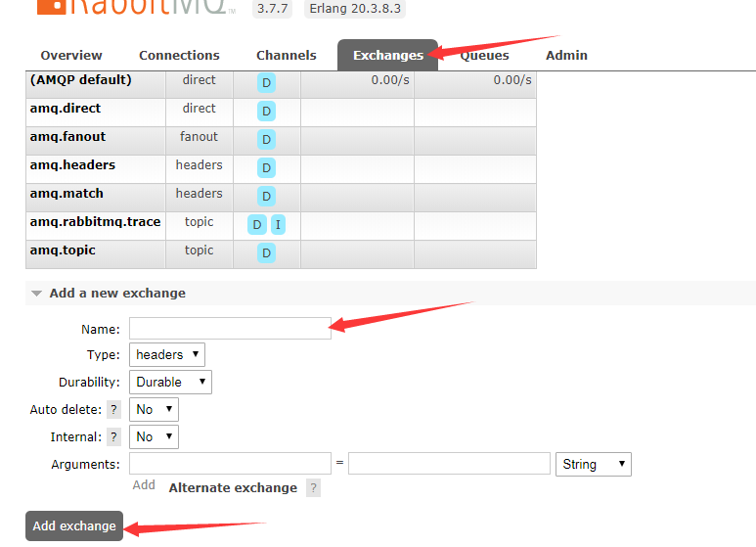Go to the Channels tab

287,56
